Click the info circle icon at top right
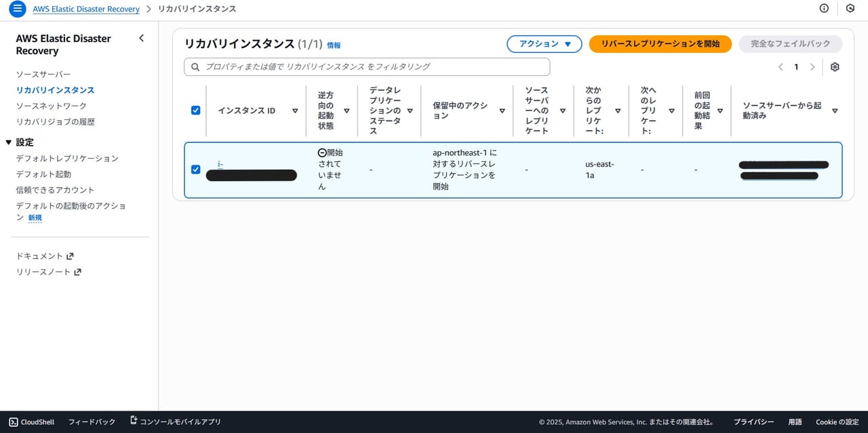Image resolution: width=868 pixels, height=433 pixels. (x=824, y=9)
